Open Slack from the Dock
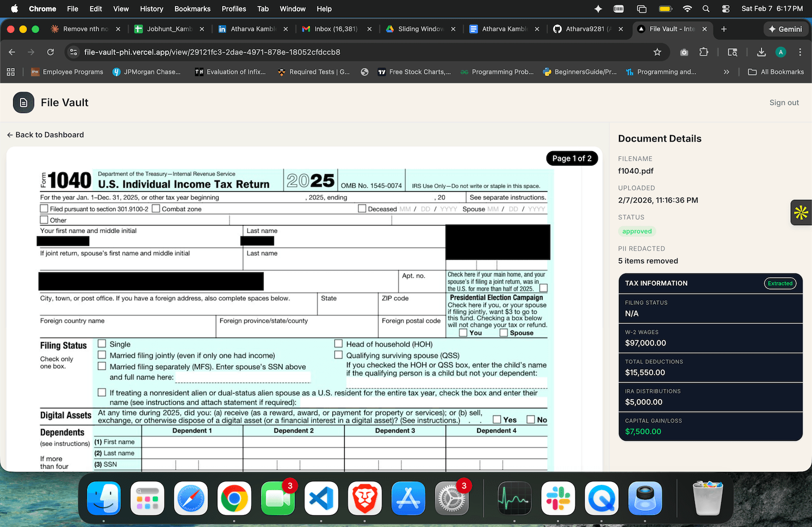The height and width of the screenshot is (527, 812). coord(558,499)
